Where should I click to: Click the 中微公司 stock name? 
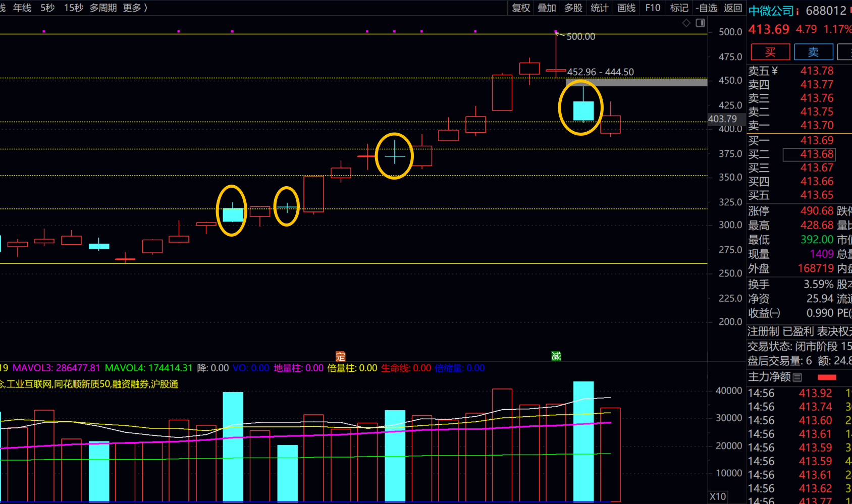click(771, 11)
